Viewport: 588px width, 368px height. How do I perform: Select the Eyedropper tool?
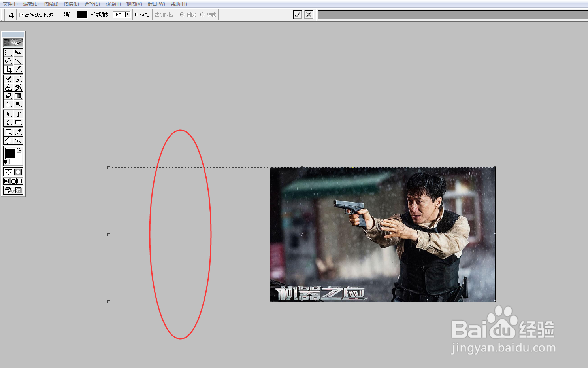click(18, 132)
